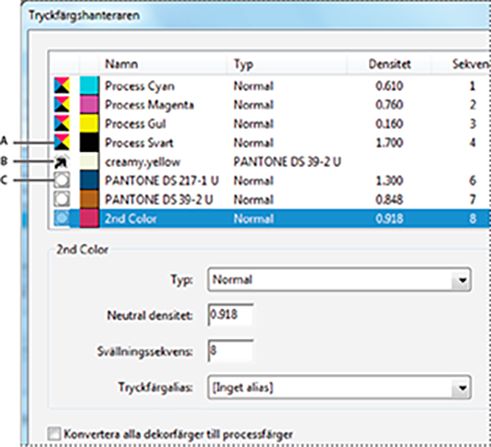
Task: Click density value 0.760
Action: point(389,105)
